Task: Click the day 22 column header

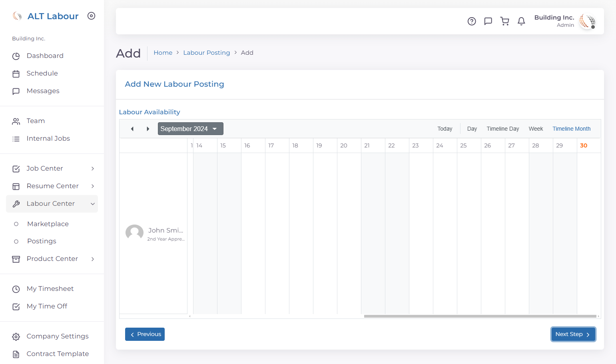Action: (397, 145)
